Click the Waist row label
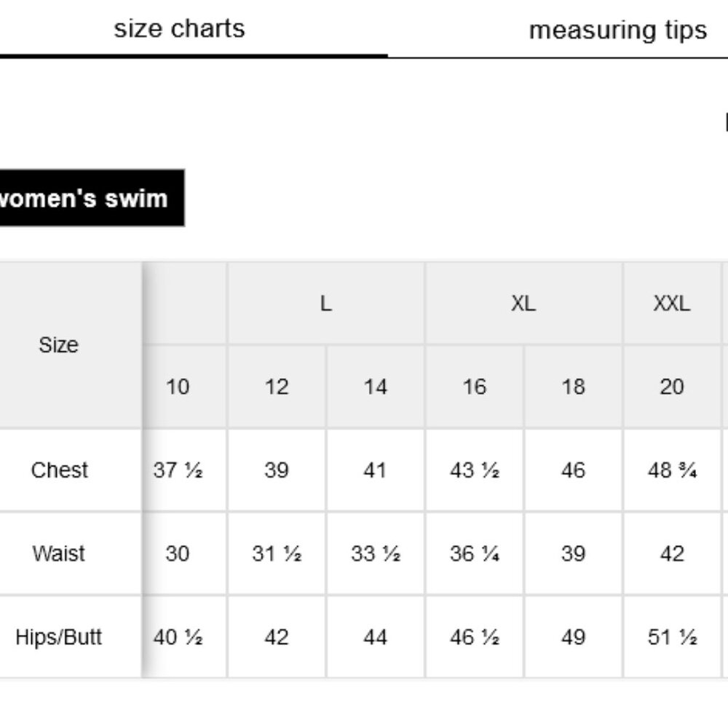The height and width of the screenshot is (728, 728). coord(59,553)
